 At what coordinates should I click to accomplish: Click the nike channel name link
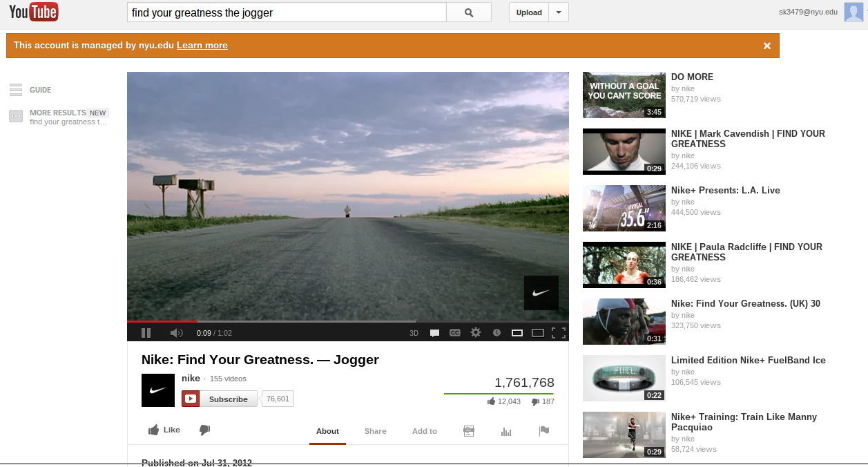click(x=191, y=378)
